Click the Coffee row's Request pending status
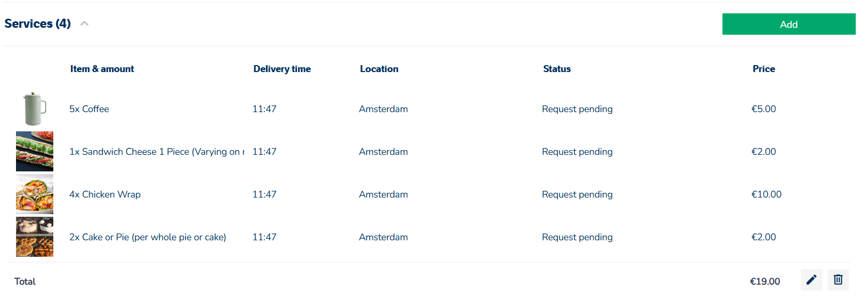Viewport: 868px width, 299px height. pyautogui.click(x=577, y=109)
